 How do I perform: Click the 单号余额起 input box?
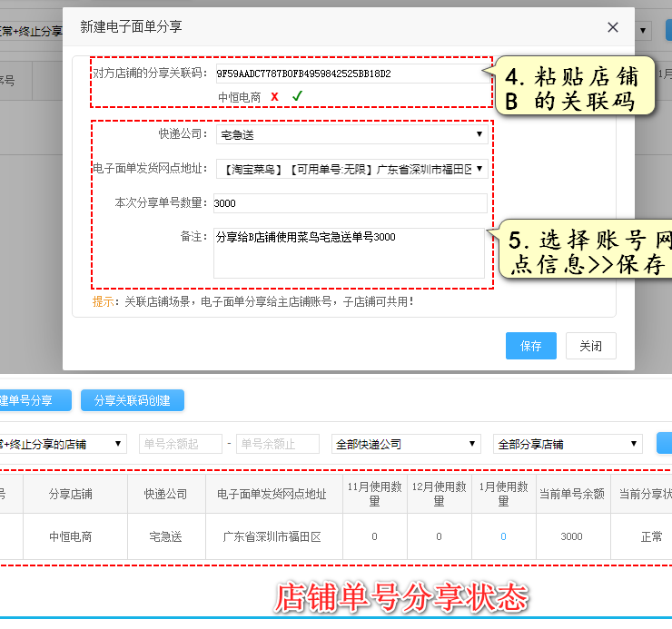click(180, 444)
